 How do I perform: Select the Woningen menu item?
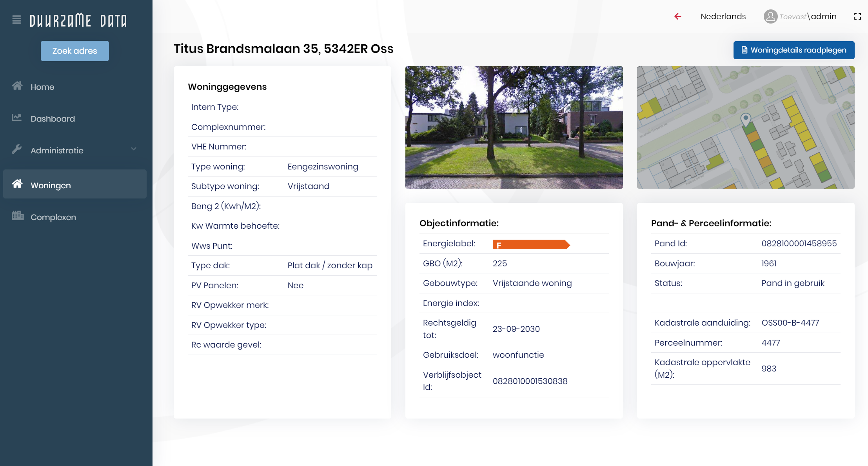coord(51,185)
